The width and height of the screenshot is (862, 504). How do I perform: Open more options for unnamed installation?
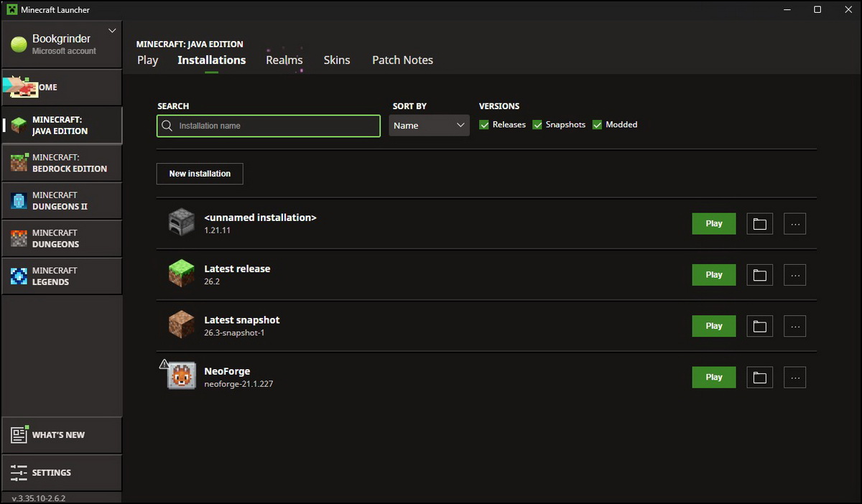point(794,224)
